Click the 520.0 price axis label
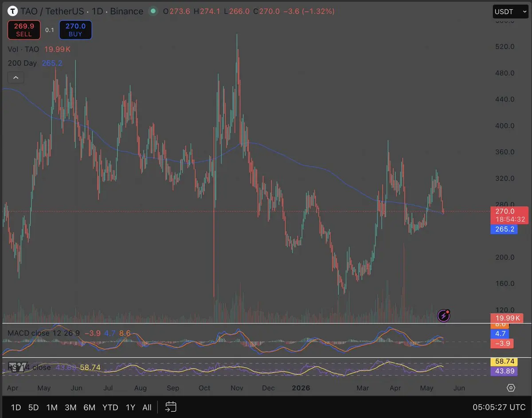The width and height of the screenshot is (532, 418). click(505, 47)
